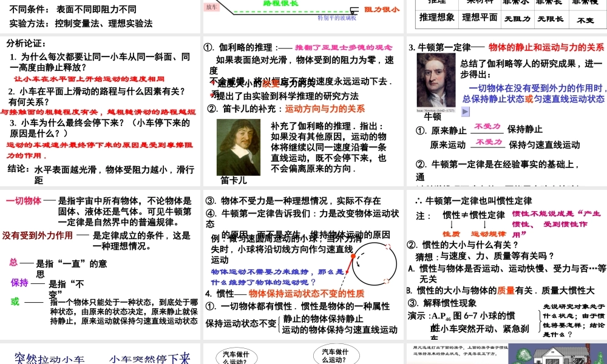Click the Descartes portrait image
The height and width of the screenshot is (364, 607).
(239, 147)
